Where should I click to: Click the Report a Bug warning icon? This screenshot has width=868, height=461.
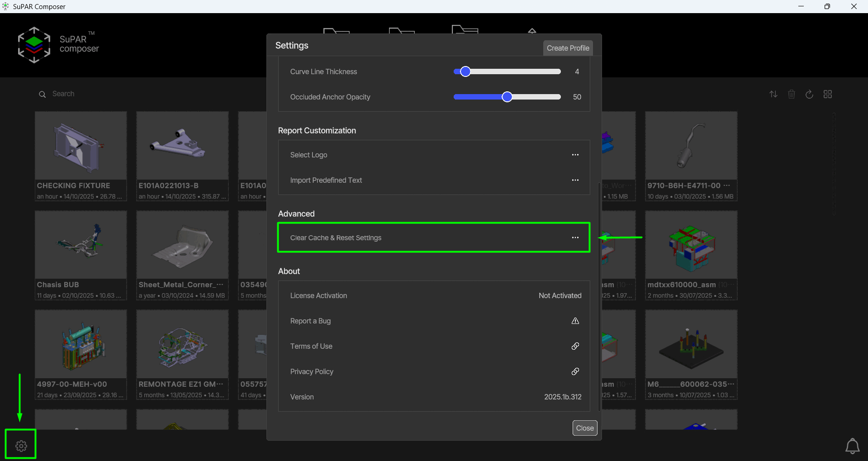click(575, 321)
